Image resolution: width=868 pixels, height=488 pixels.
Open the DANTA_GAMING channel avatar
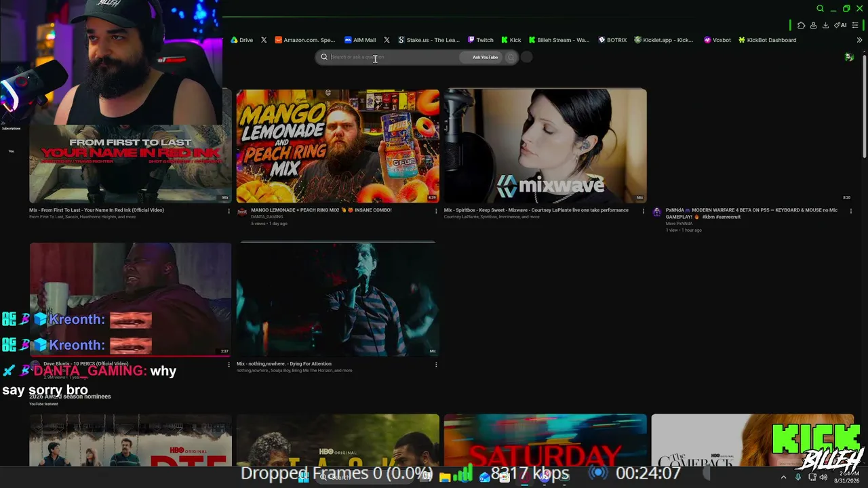[x=242, y=212]
